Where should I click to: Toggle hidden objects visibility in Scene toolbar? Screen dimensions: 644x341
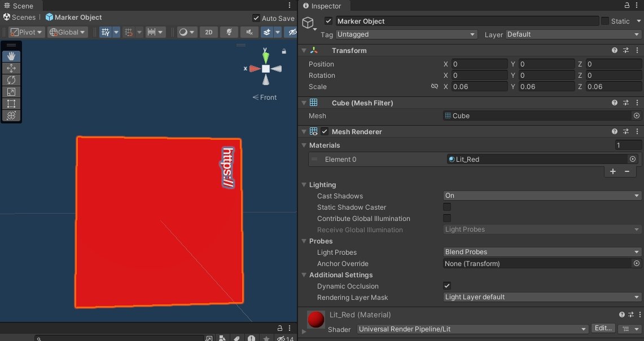(x=292, y=32)
